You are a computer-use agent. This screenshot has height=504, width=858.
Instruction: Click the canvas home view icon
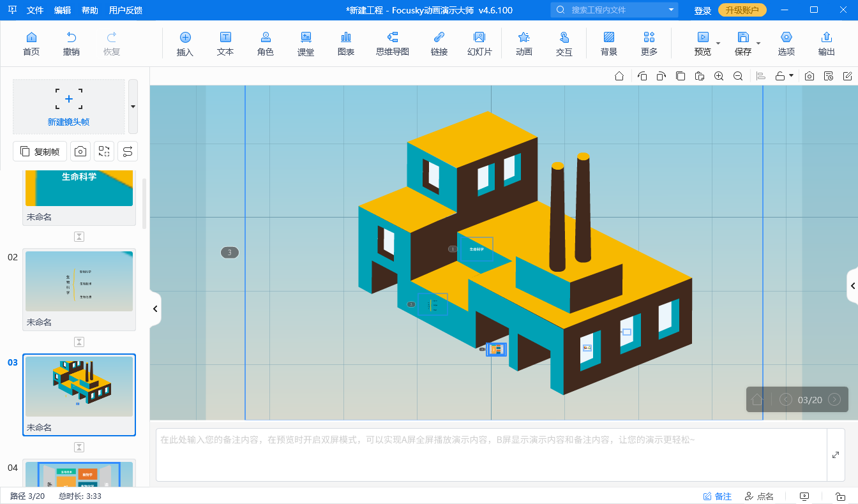(619, 76)
